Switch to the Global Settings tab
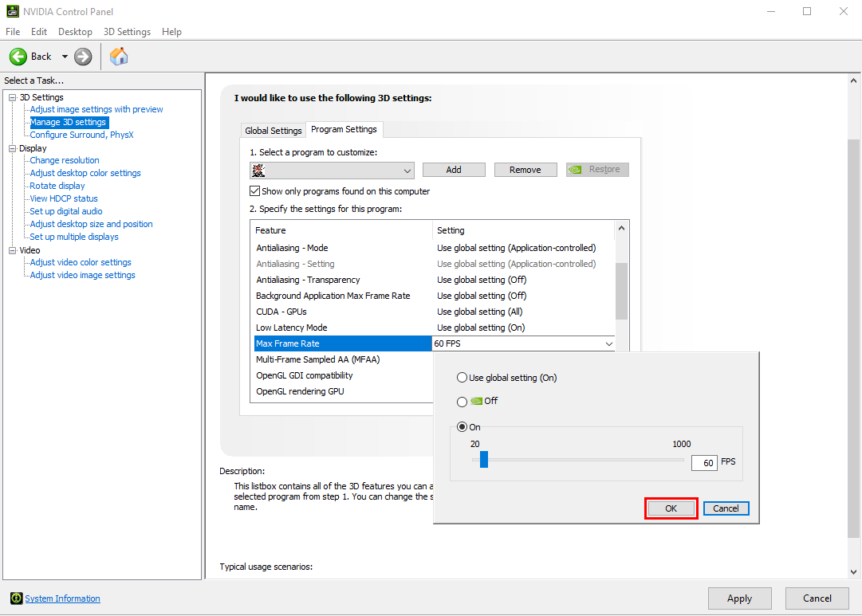 point(274,131)
